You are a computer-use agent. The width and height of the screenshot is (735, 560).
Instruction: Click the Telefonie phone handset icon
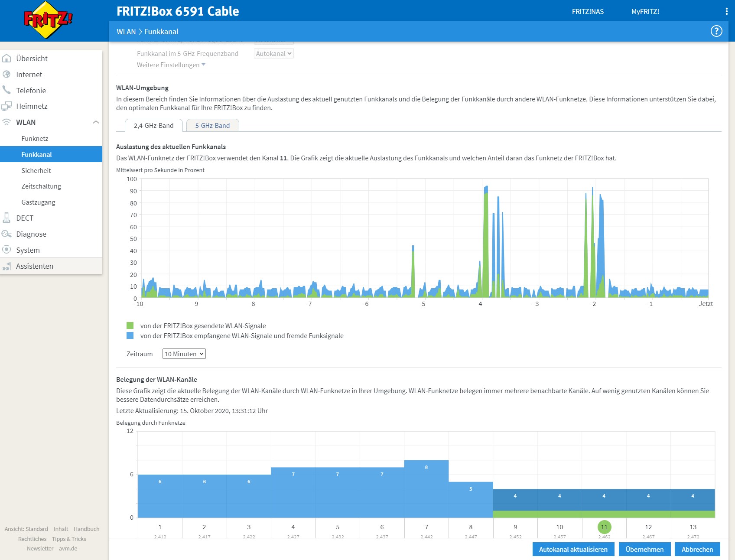pos(7,90)
